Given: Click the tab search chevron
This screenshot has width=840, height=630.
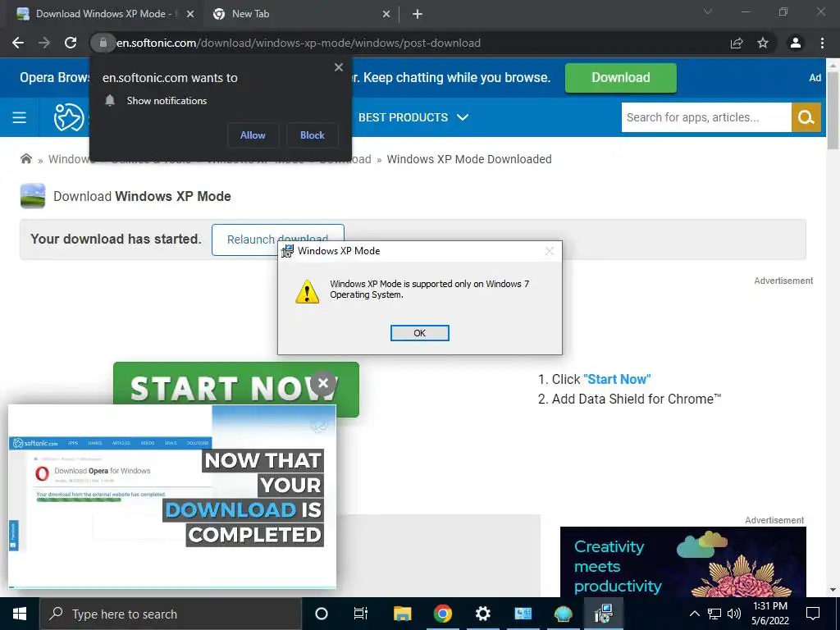Looking at the screenshot, I should point(708,11).
